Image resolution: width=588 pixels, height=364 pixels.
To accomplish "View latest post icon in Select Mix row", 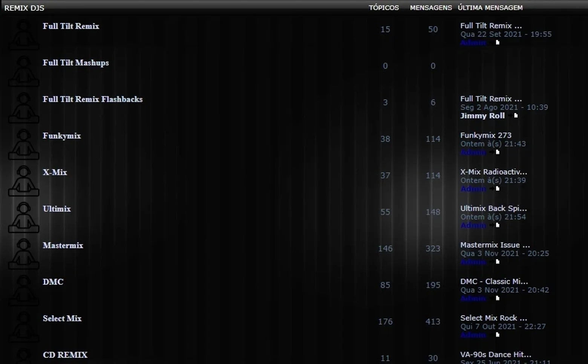I will [x=495, y=335].
